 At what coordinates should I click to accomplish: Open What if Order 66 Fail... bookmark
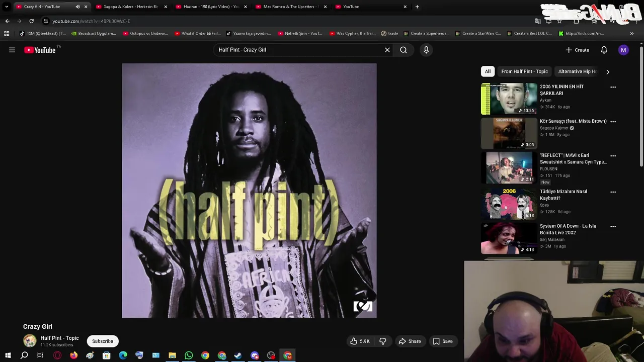197,34
